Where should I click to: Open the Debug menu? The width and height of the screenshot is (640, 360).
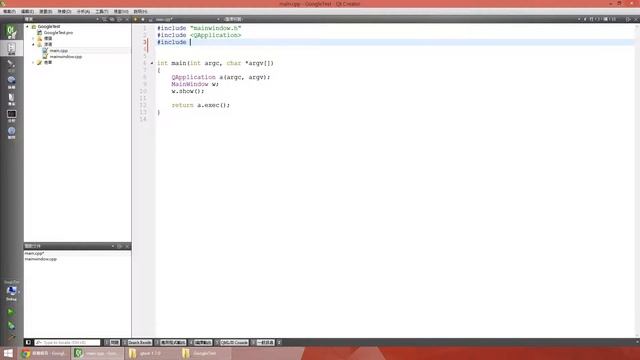tap(64, 11)
